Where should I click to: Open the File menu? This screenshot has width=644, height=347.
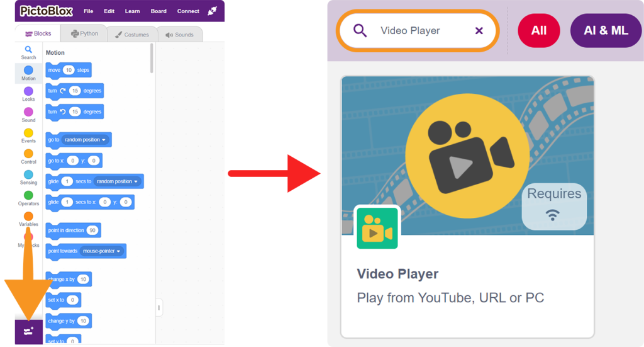tap(88, 11)
